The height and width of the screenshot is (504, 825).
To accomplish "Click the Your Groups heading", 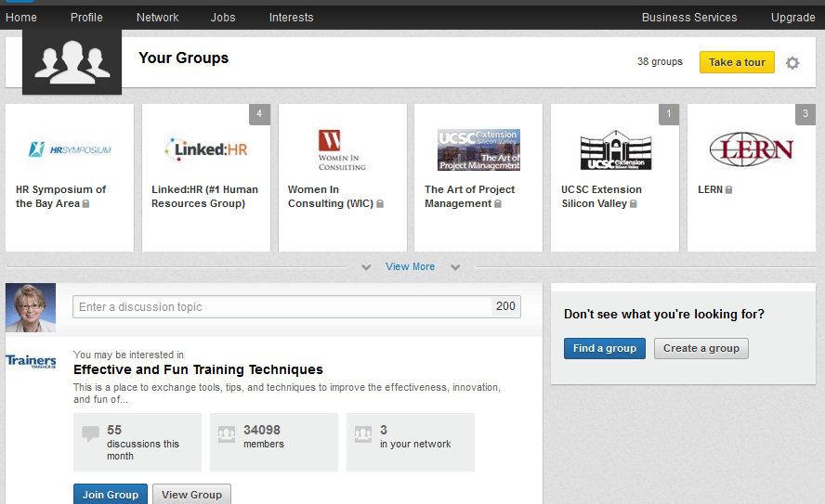I will point(184,58).
